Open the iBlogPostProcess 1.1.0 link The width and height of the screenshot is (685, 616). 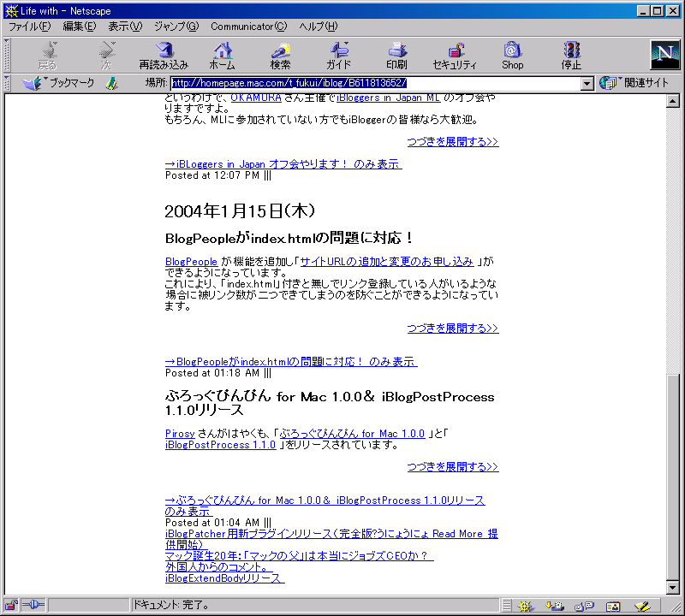221,445
